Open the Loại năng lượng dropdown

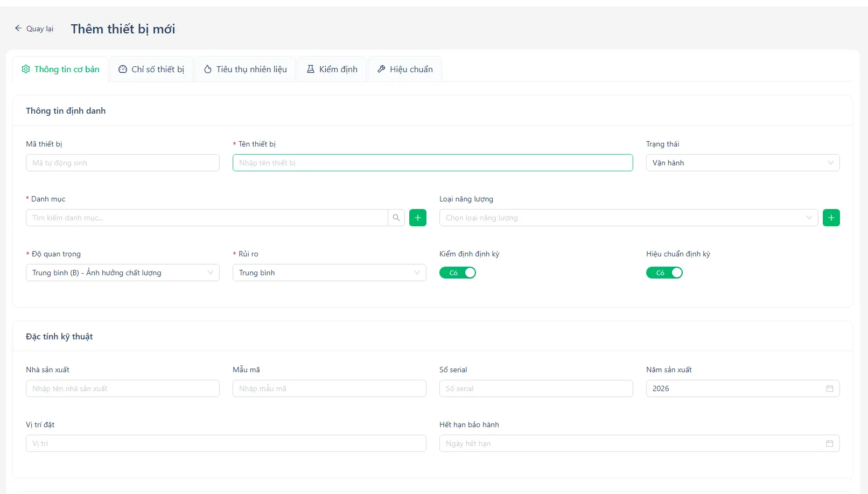click(629, 218)
